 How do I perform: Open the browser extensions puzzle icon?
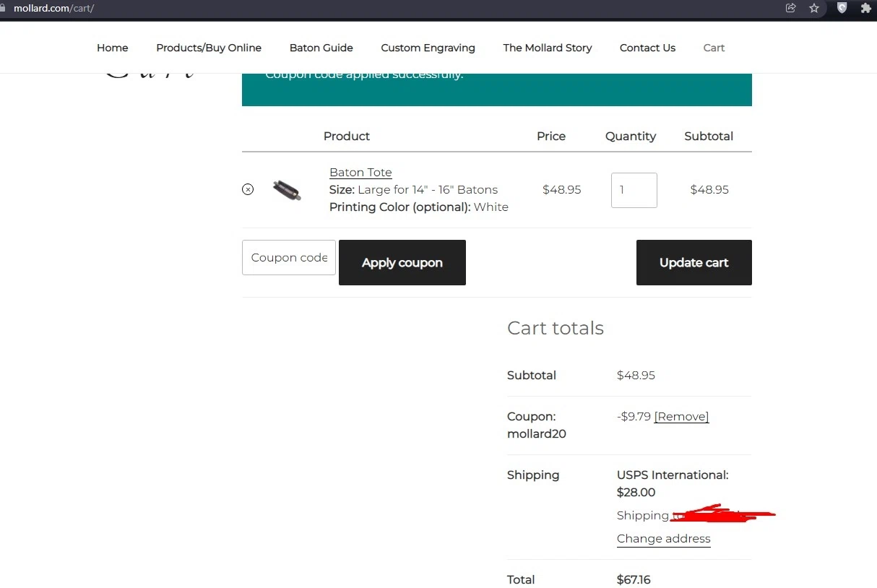pyautogui.click(x=866, y=8)
